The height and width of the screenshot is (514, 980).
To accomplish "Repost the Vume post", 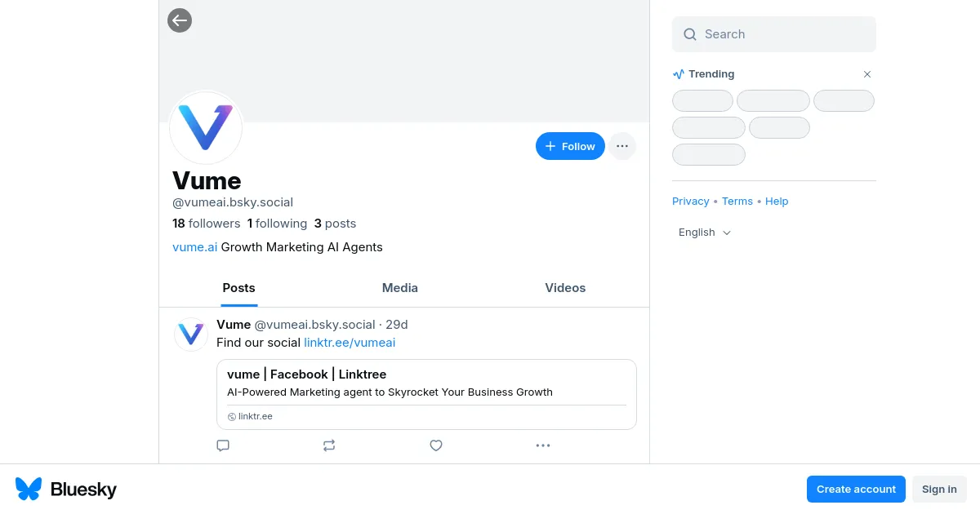I will coord(329,445).
